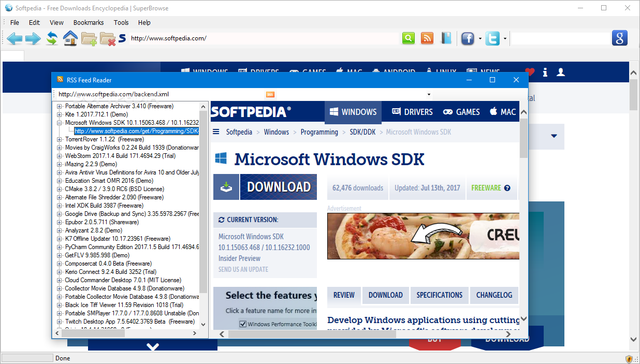Screen dimensions: 640x364
Task: Switch to the SPECIFICATIONS tab
Action: pos(440,295)
